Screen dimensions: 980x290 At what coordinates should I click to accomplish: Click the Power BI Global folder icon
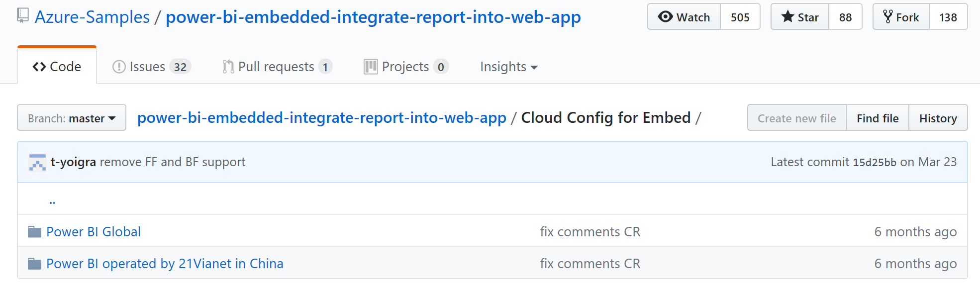coord(34,232)
